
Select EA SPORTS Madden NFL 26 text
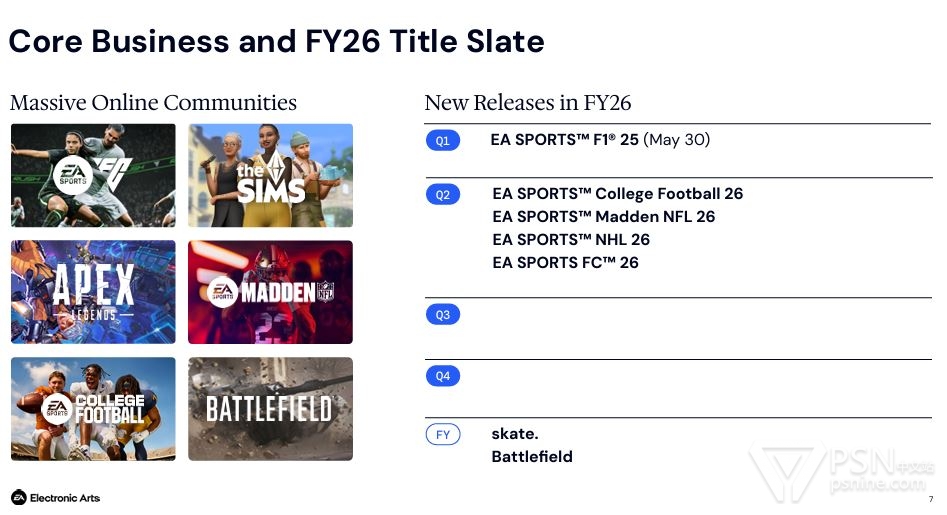pyautogui.click(x=604, y=217)
